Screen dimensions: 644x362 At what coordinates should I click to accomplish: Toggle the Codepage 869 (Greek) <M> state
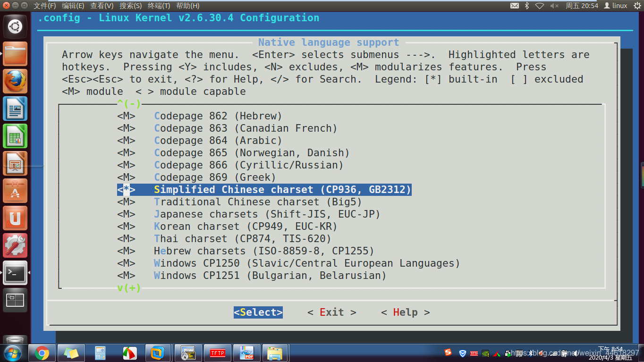(126, 177)
